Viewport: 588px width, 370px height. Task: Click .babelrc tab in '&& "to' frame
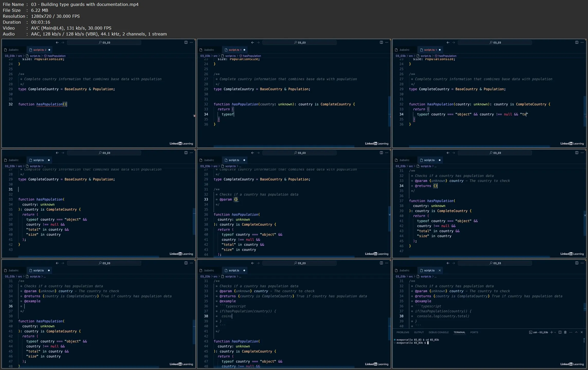[404, 50]
